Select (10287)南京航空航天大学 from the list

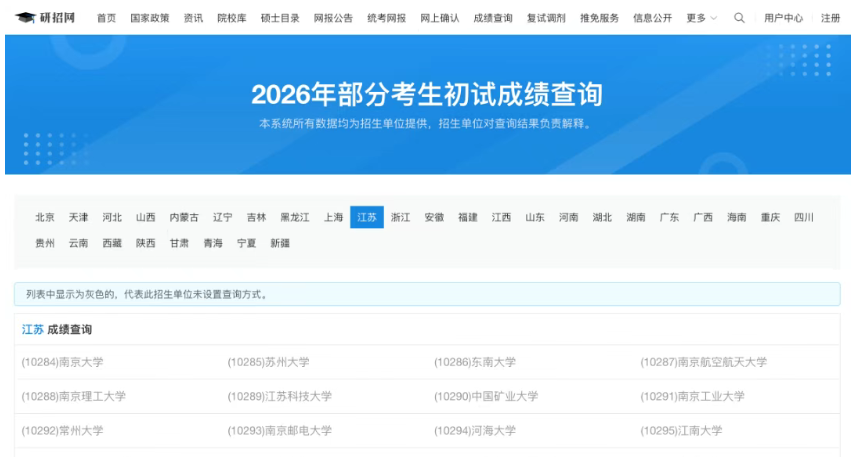pyautogui.click(x=703, y=362)
